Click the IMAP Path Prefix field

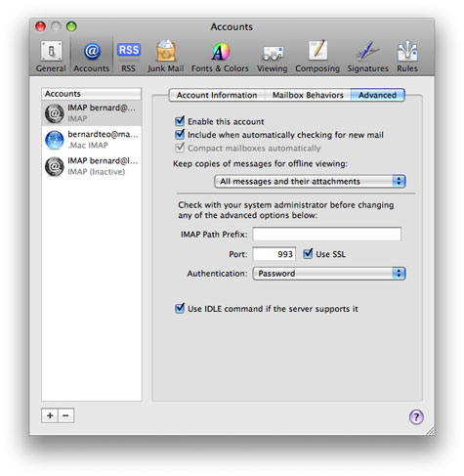[x=327, y=235]
